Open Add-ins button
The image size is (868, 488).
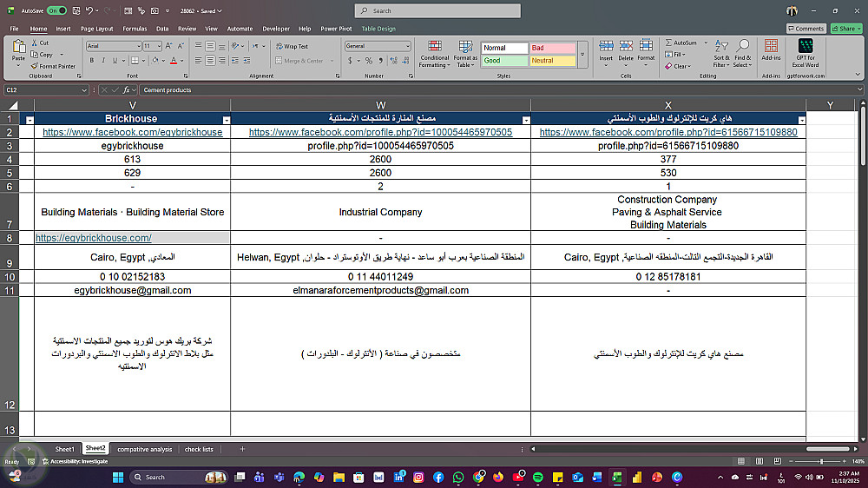coord(771,49)
